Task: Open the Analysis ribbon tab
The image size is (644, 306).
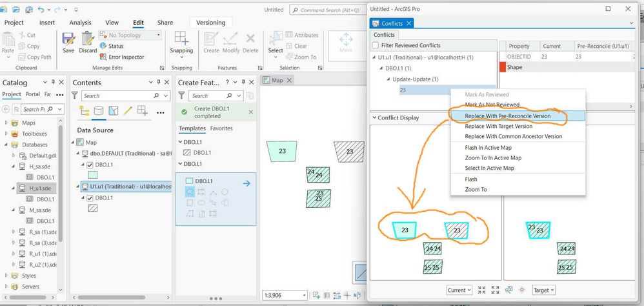Action: [x=80, y=23]
